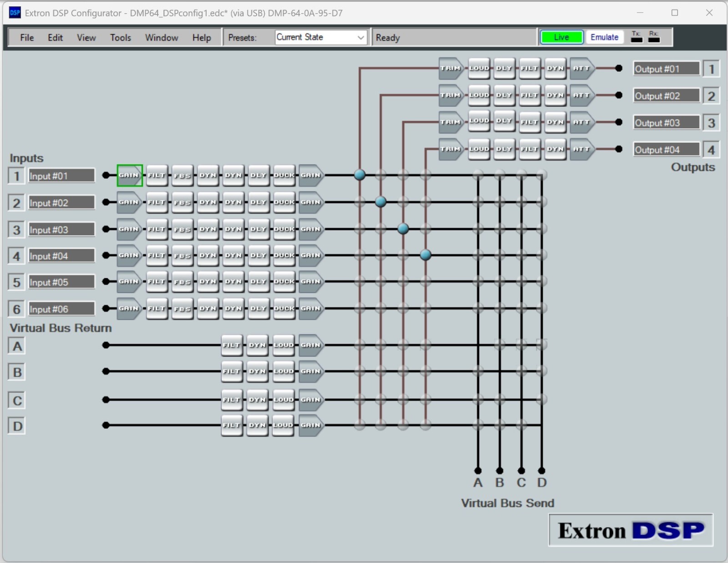This screenshot has height=563, width=728.
Task: Click the Extron DSP logo
Action: (x=631, y=530)
